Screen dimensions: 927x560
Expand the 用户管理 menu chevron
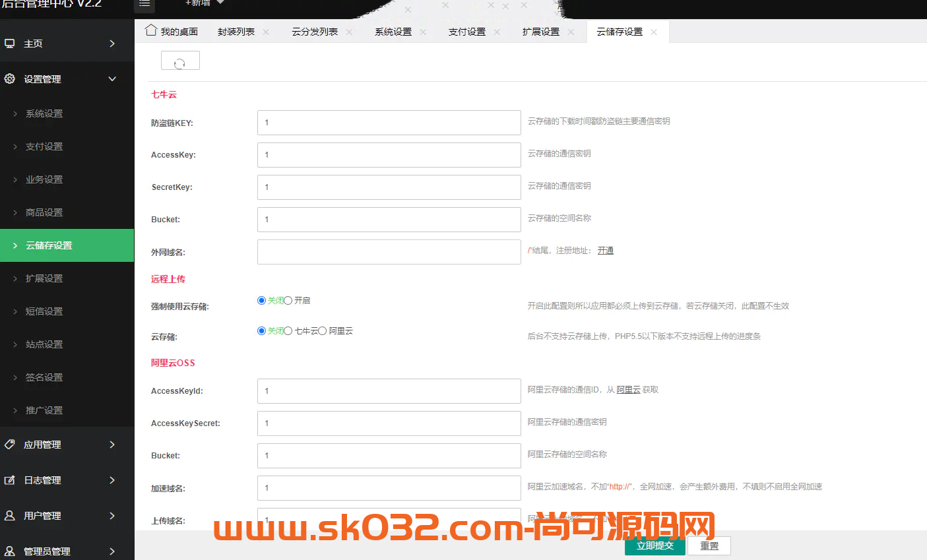(x=112, y=516)
